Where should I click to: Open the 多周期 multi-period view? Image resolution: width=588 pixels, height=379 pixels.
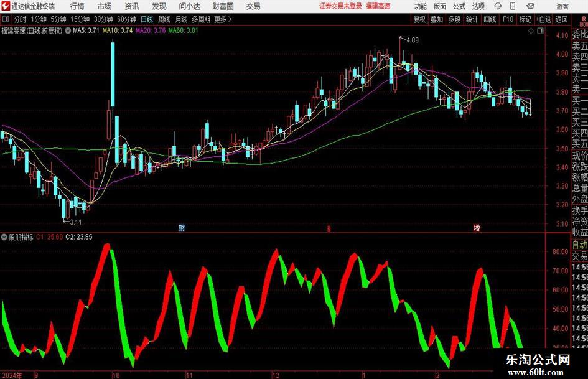coord(201,19)
